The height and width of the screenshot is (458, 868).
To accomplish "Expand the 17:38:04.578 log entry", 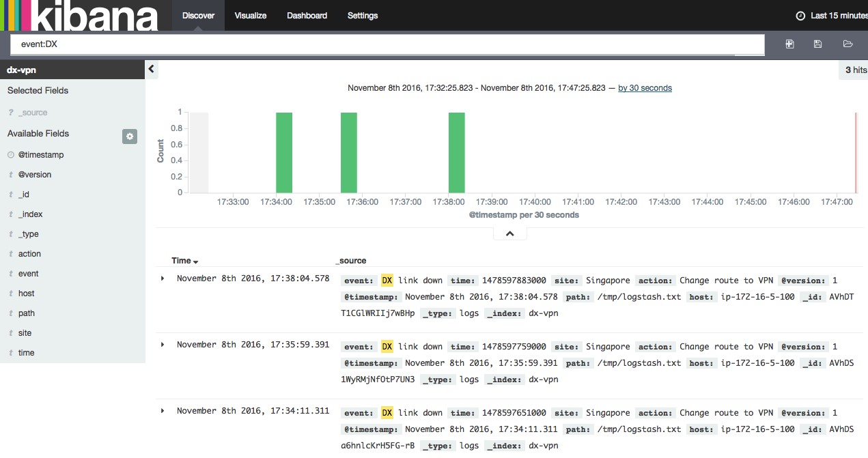I will point(163,278).
